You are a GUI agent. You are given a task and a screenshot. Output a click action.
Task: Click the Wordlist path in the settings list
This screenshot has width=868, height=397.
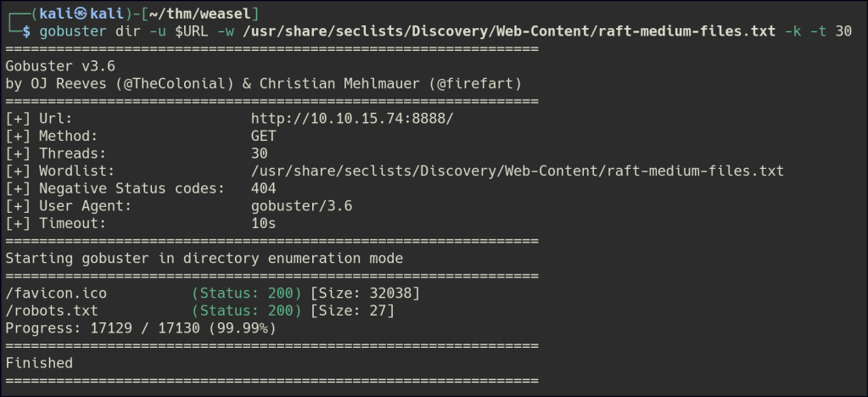[517, 171]
